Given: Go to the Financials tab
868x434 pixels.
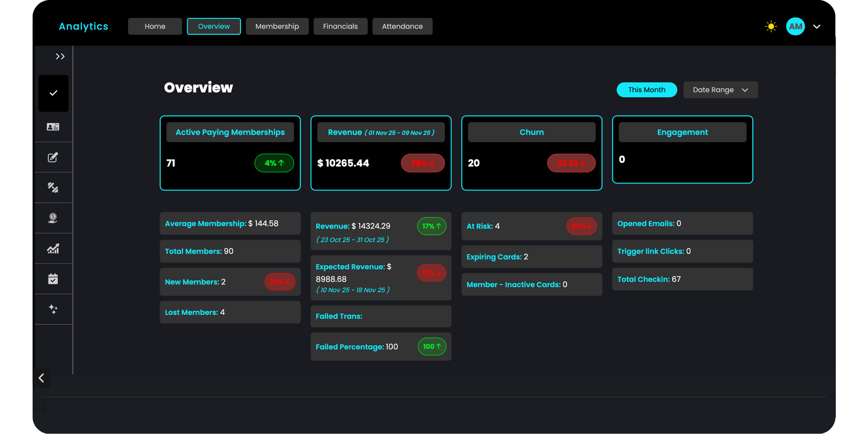Looking at the screenshot, I should click(x=340, y=26).
